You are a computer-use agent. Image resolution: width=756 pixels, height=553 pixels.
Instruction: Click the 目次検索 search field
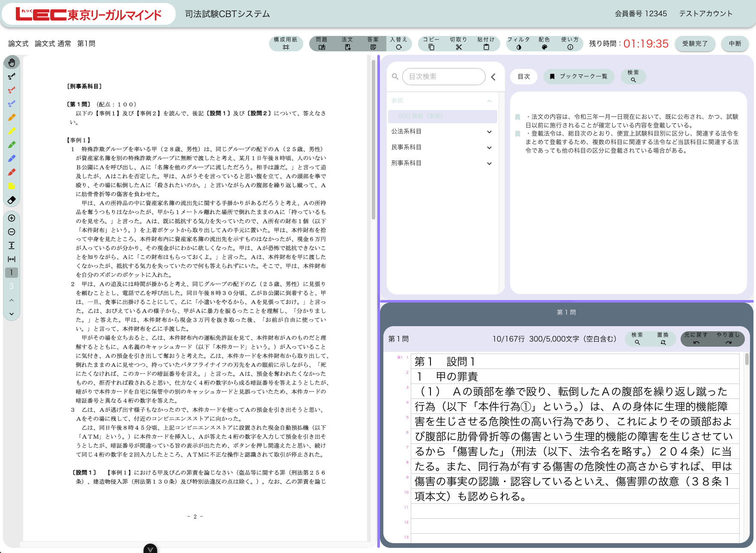[x=444, y=77]
